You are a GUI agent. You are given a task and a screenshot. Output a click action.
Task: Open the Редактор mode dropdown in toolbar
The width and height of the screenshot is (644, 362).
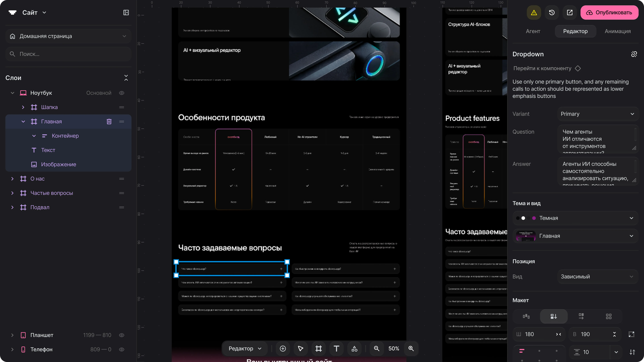(245, 348)
